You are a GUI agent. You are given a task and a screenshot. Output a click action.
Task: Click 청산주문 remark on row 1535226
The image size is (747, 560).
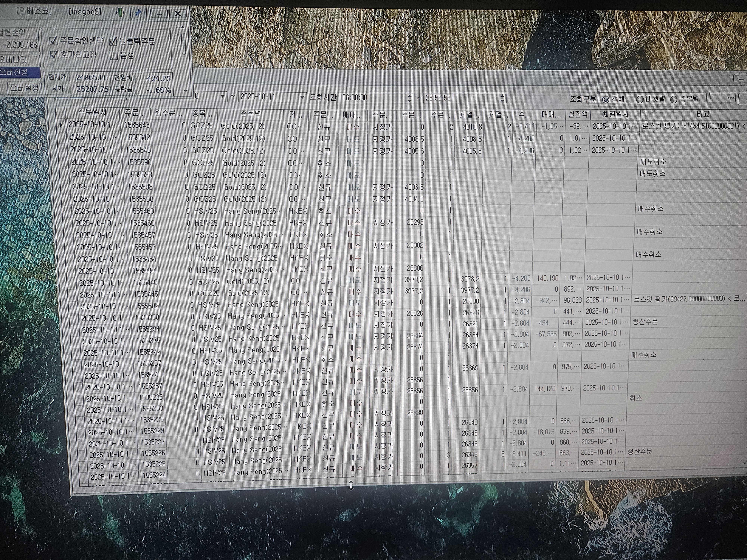click(x=639, y=452)
